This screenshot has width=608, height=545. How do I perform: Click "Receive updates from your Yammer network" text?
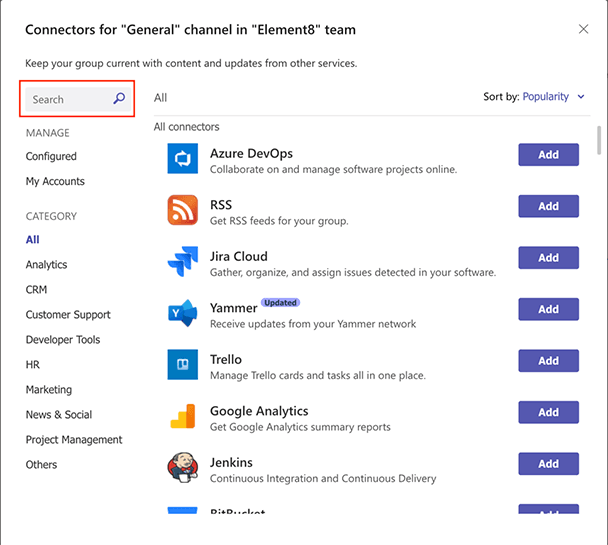(313, 324)
